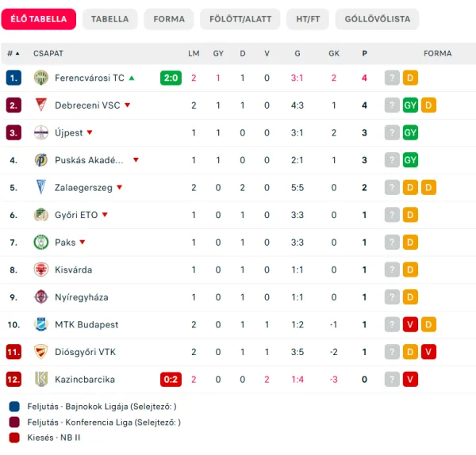Click the Ferencvárosi TC club crest
476x455 pixels.
point(41,78)
